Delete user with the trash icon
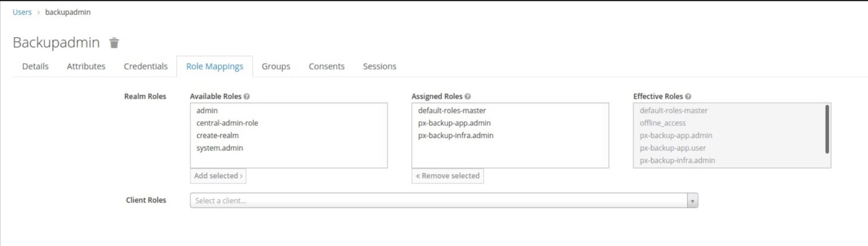The height and width of the screenshot is (246, 868). click(114, 43)
